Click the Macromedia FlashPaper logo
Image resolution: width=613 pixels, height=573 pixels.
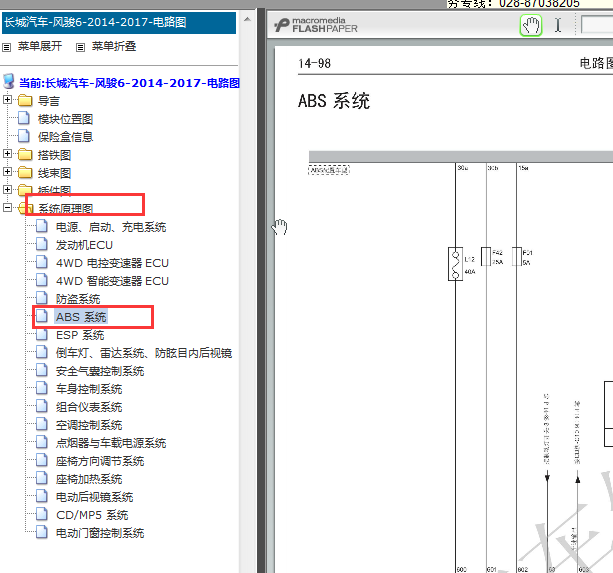coord(315,25)
